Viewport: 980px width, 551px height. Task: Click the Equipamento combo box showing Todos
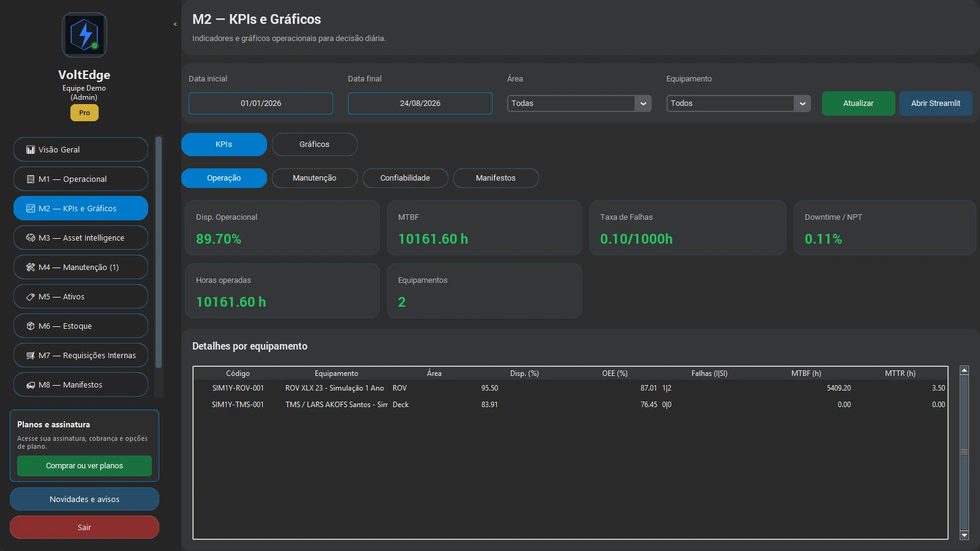739,103
